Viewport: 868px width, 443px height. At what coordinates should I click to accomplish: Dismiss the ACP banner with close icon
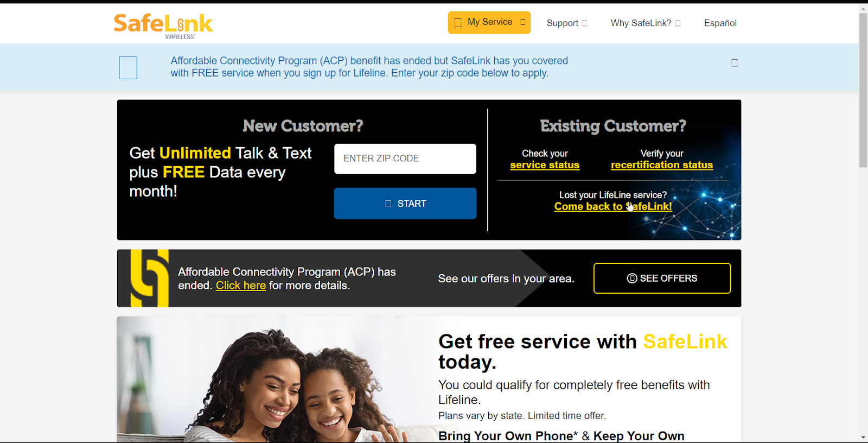coord(735,63)
